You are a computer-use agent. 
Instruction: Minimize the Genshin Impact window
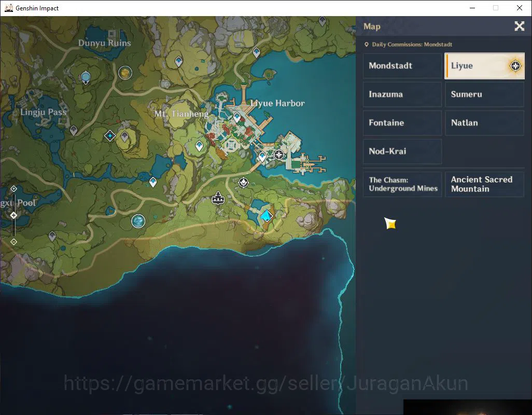click(472, 8)
